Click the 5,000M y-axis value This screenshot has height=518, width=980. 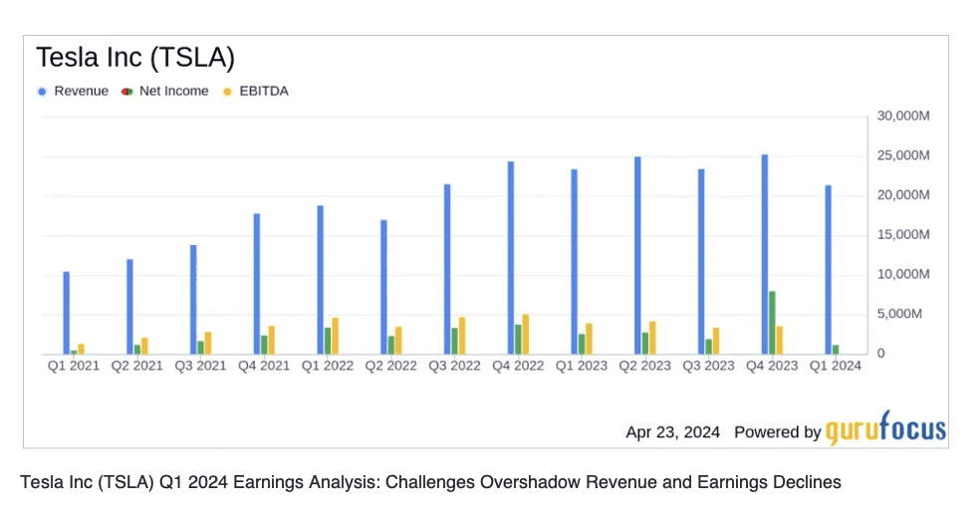pyautogui.click(x=899, y=314)
